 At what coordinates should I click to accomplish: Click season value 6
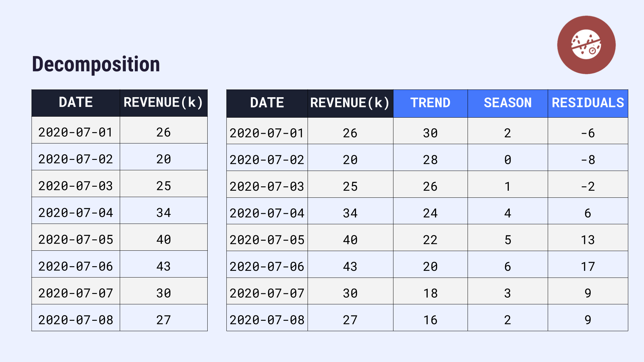(507, 267)
